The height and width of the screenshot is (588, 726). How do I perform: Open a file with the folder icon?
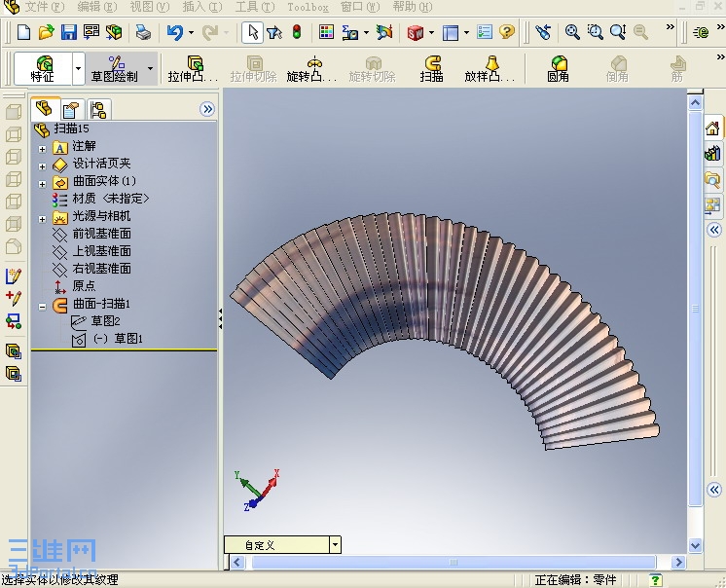click(46, 32)
